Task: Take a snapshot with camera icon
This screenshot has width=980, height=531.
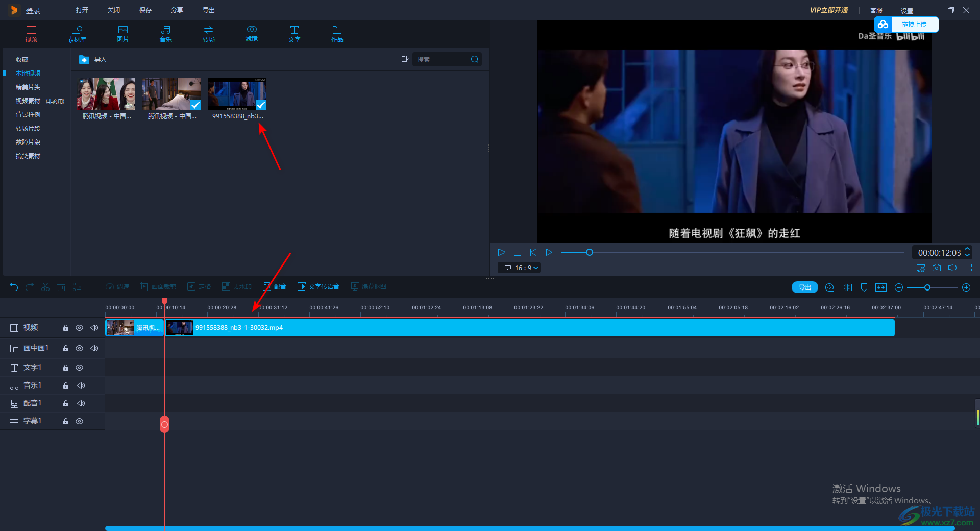Action: click(x=937, y=268)
